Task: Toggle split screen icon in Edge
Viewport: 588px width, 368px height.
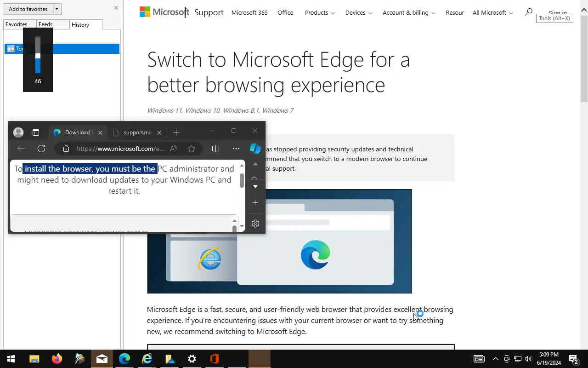Action: (x=215, y=149)
